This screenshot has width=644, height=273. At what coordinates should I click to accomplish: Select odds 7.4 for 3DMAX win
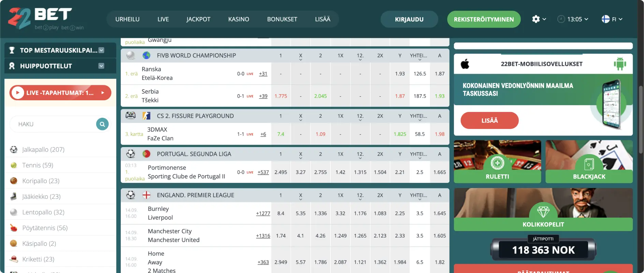point(281,134)
